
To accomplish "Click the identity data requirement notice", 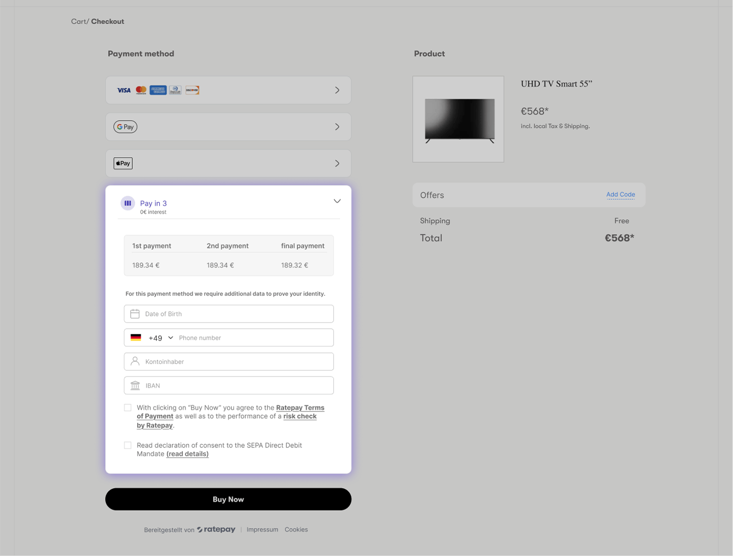I will click(225, 294).
